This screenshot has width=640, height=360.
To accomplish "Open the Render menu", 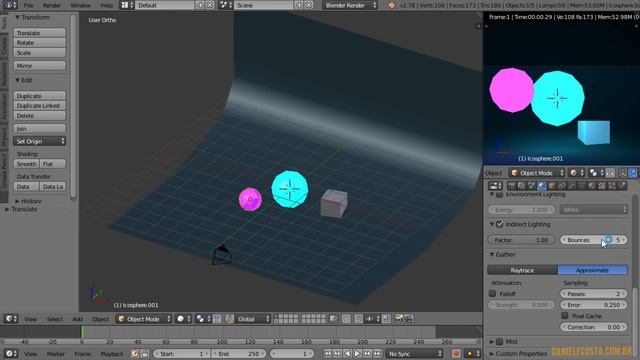I will click(51, 5).
